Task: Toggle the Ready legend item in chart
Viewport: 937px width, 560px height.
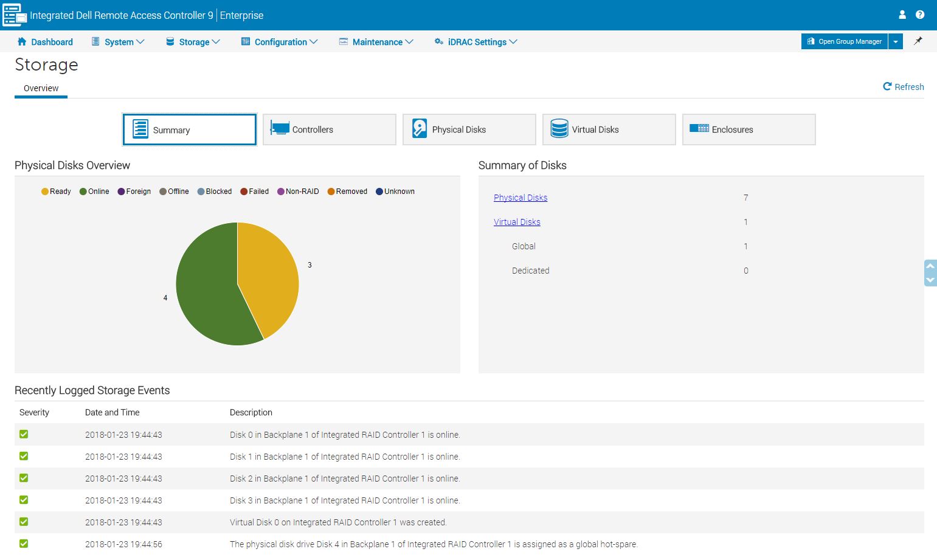Action: click(x=56, y=192)
